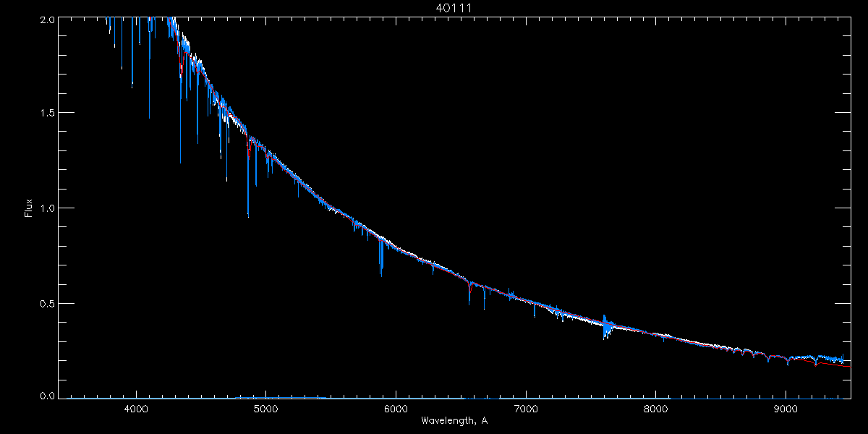
Task: Click the 2.0 flux tick label
Action: 47,21
